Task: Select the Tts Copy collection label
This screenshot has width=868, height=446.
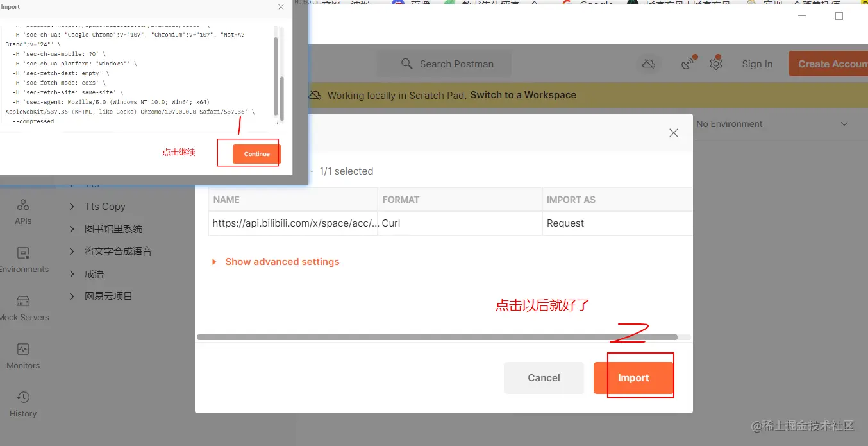Action: pos(105,207)
